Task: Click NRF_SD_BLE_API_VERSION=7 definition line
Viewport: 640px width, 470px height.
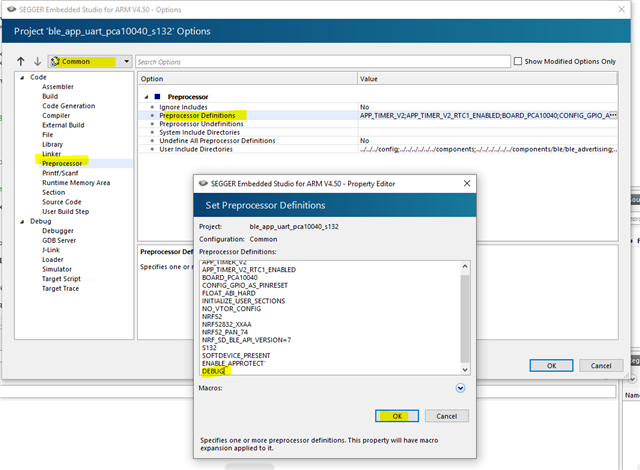Action: click(247, 340)
